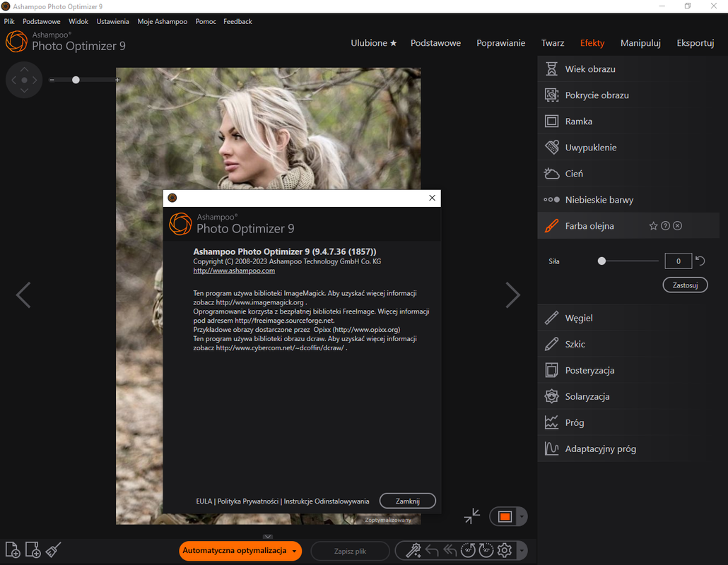Go to the next image
Image resolution: width=728 pixels, height=565 pixels.
(512, 295)
